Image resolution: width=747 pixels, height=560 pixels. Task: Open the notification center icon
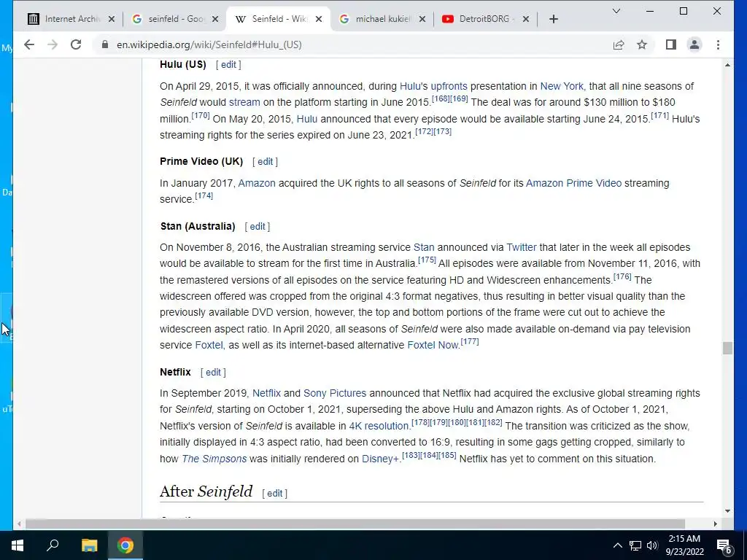(724, 546)
